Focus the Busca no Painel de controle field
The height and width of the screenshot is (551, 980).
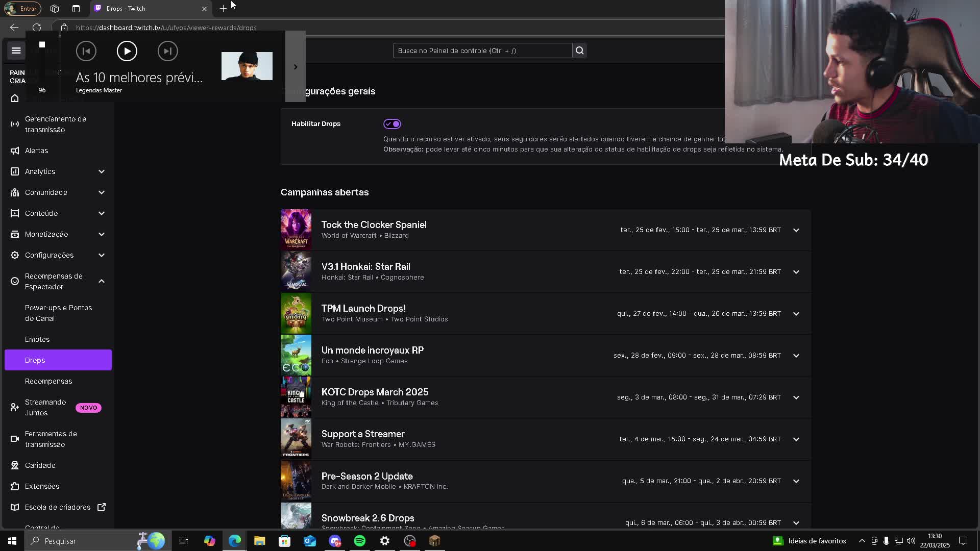click(482, 51)
